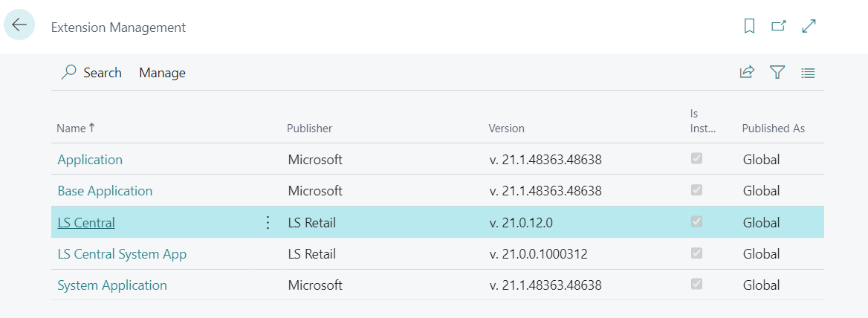Open the LS Central System App link
The width and height of the screenshot is (868, 318).
(x=122, y=254)
